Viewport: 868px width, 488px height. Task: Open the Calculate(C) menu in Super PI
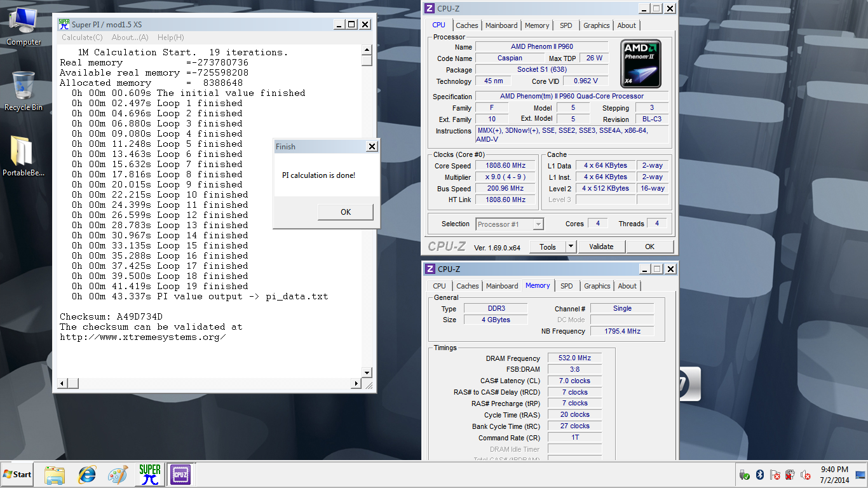(x=82, y=37)
